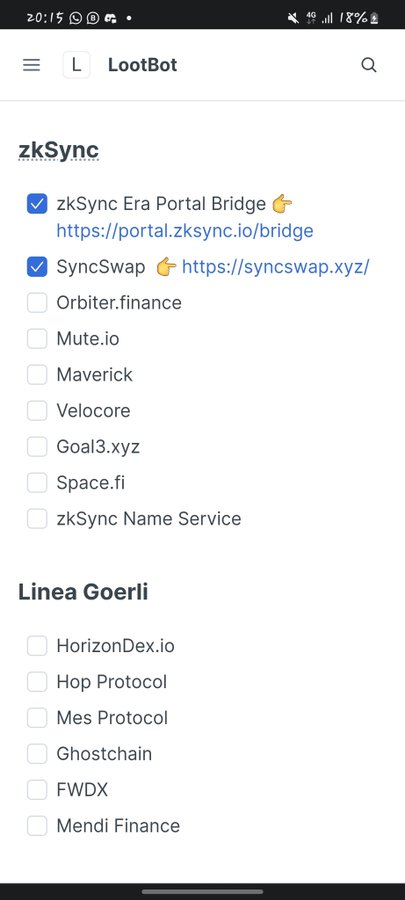This screenshot has height=900, width=405.
Task: Tap the pointing hand emoji beside SyncSwap
Action: (166, 266)
